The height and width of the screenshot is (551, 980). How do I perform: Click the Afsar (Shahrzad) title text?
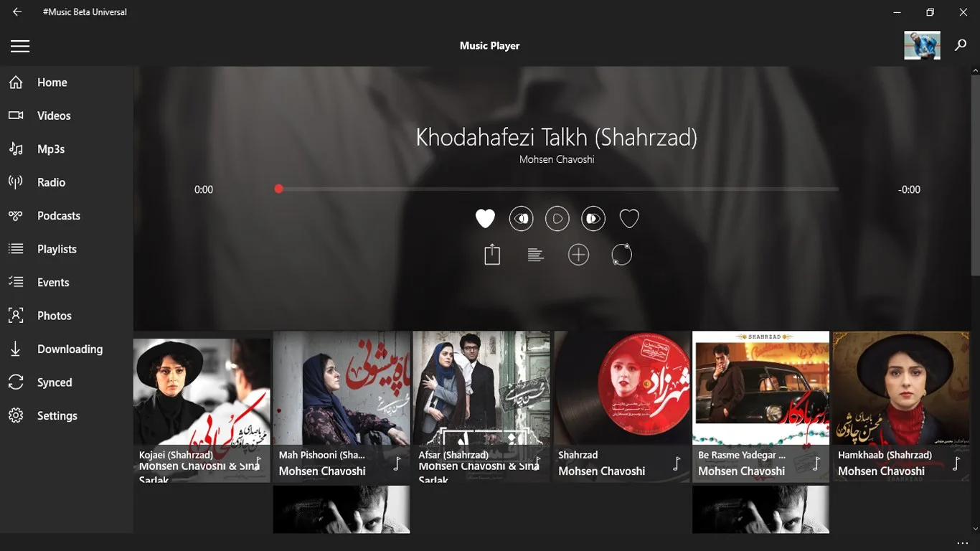[x=453, y=455]
